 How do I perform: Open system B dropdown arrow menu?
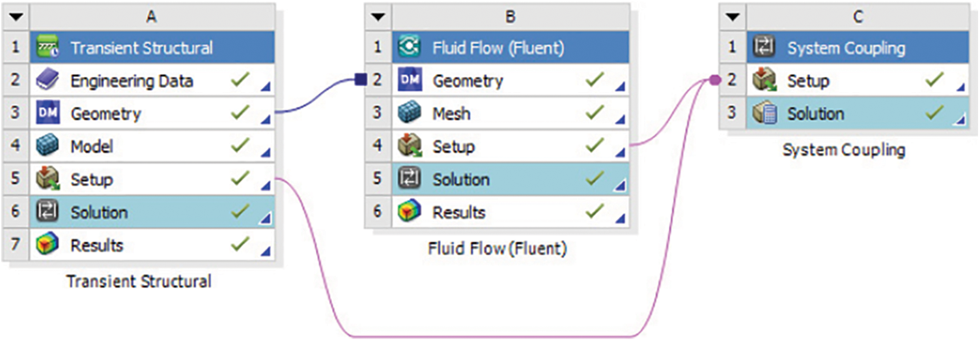coord(378,18)
